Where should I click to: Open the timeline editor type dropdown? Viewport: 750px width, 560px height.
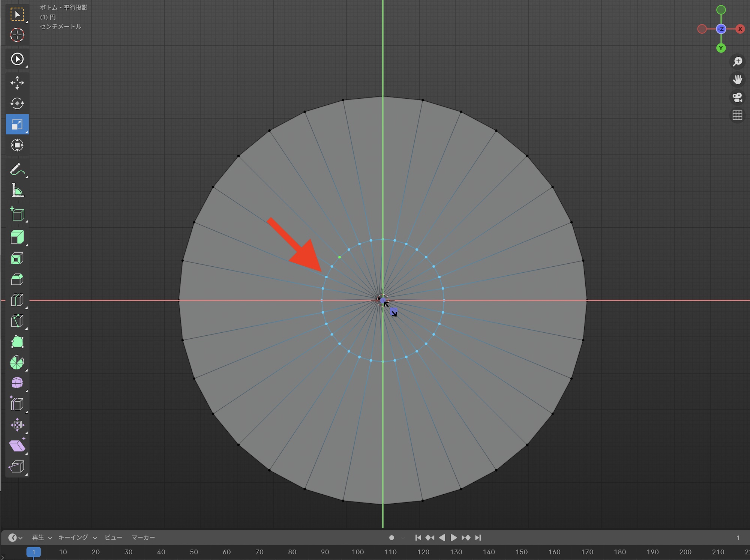(x=15, y=537)
